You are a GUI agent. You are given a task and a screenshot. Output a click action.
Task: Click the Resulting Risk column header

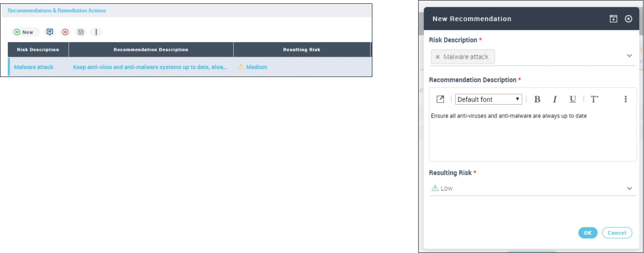[x=302, y=50]
